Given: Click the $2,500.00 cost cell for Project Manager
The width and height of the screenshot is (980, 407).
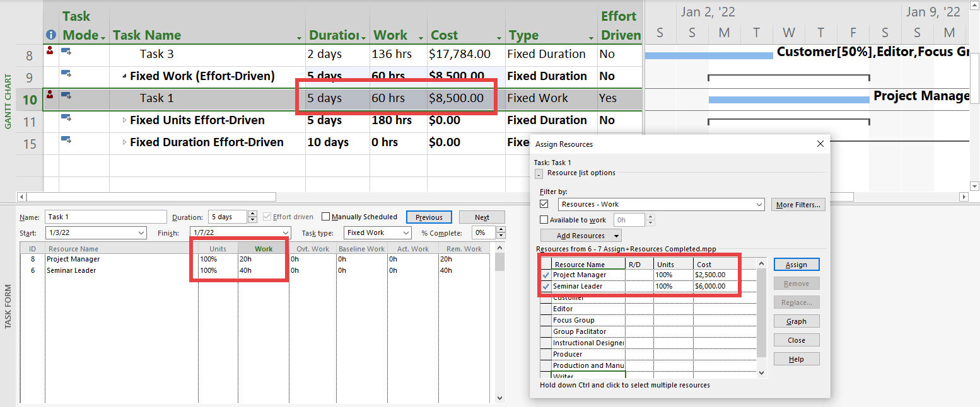Looking at the screenshot, I should click(724, 275).
